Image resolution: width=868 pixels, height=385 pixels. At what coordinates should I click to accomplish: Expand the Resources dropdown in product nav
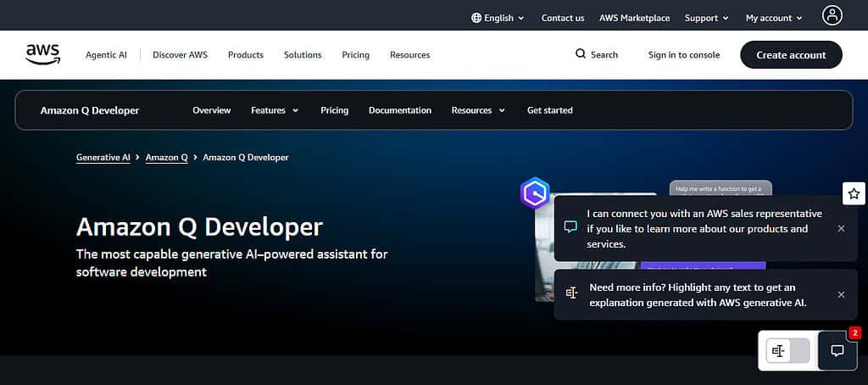click(x=478, y=110)
